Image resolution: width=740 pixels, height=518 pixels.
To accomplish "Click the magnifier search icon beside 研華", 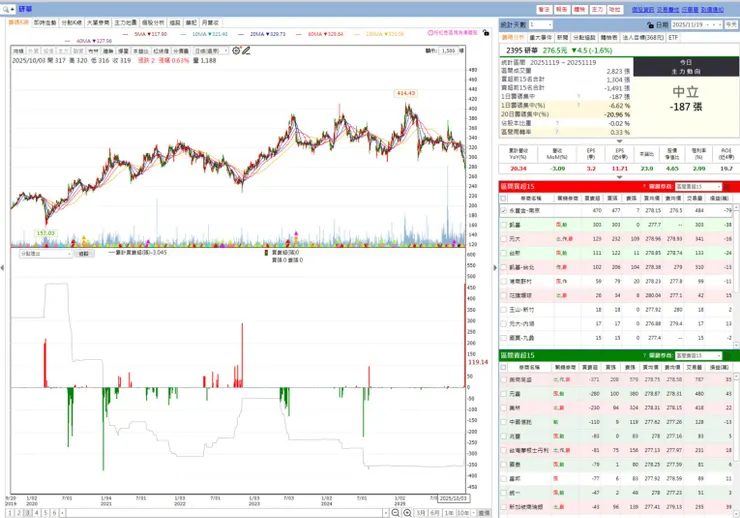I will point(7,9).
